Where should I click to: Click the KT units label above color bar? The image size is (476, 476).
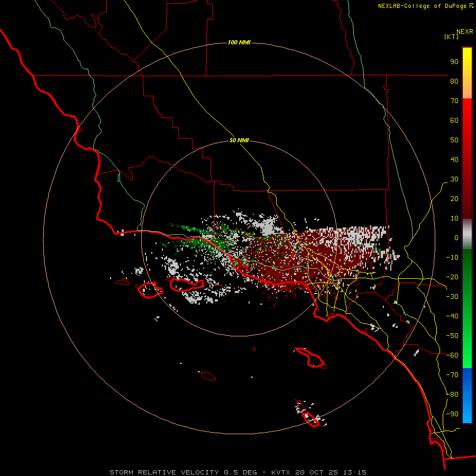pos(452,36)
